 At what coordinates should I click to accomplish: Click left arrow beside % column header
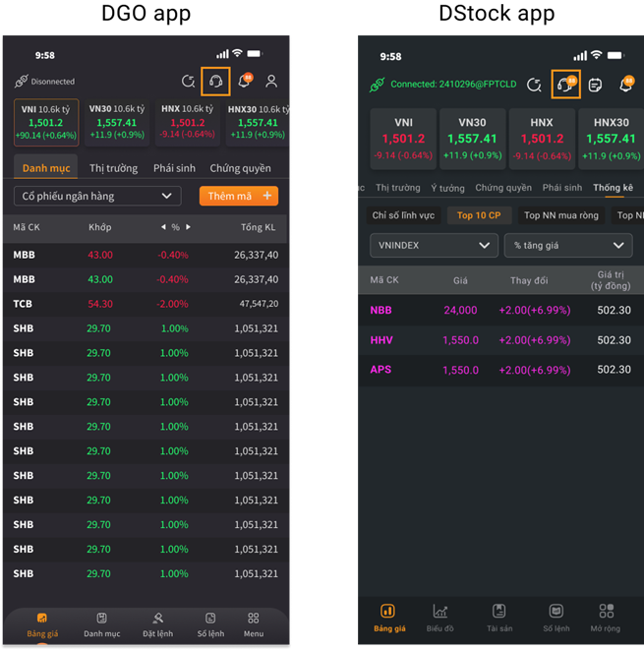tap(163, 227)
